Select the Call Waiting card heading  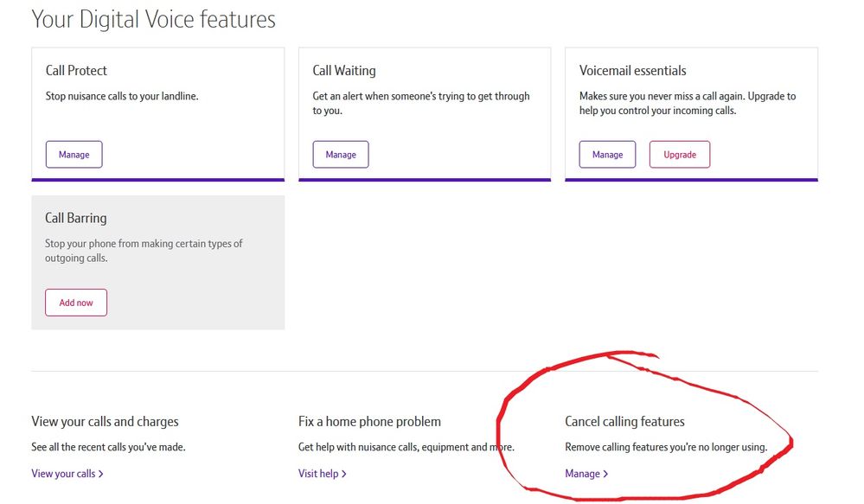343,71
